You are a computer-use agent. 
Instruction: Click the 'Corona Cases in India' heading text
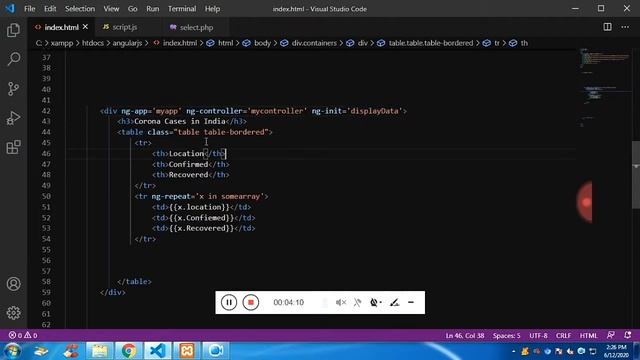(180, 121)
